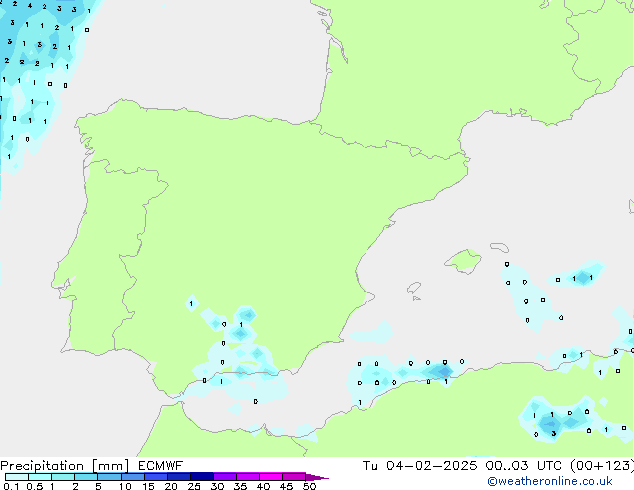Click the 2–5 mm legend color swatch
This screenshot has width=634, height=490.
(86, 477)
